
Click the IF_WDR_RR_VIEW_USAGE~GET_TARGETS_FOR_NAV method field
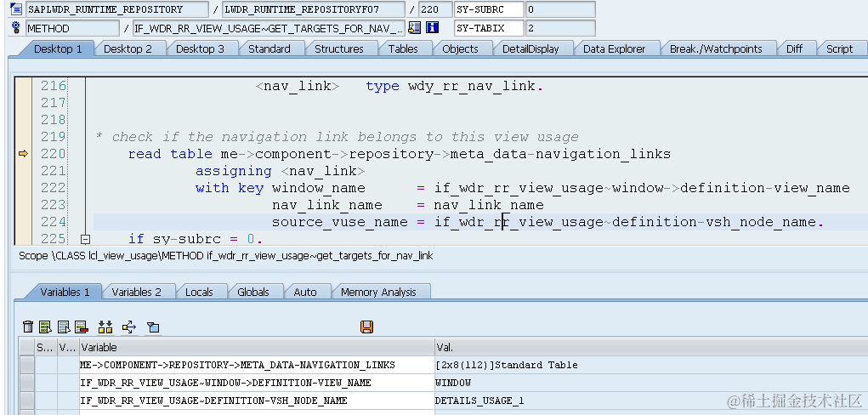[269, 28]
